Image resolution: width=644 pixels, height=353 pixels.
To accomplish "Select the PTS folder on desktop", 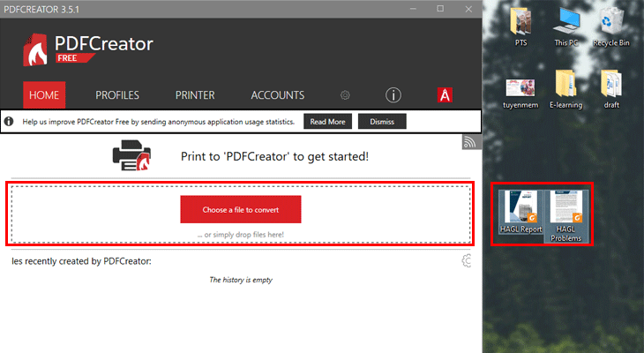I will (520, 27).
